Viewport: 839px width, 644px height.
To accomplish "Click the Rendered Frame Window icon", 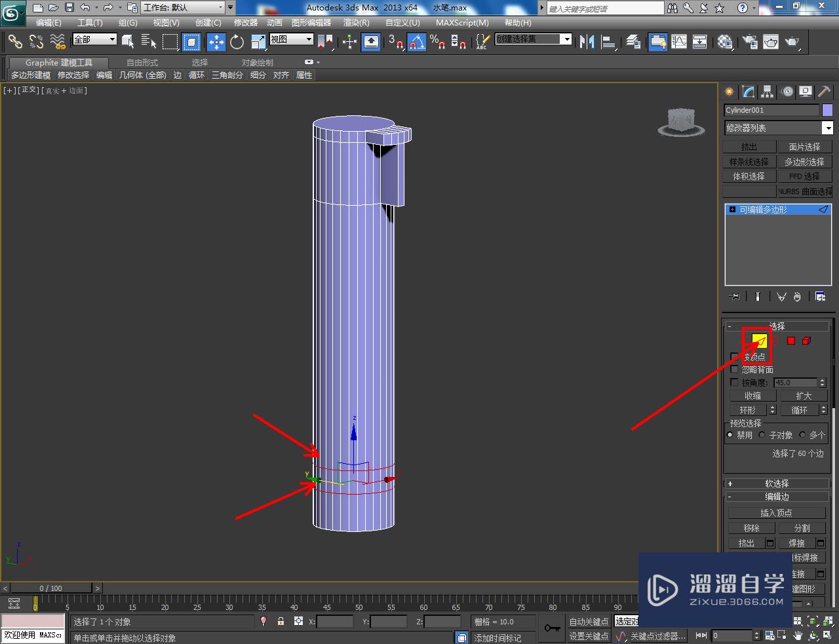I will [x=771, y=42].
